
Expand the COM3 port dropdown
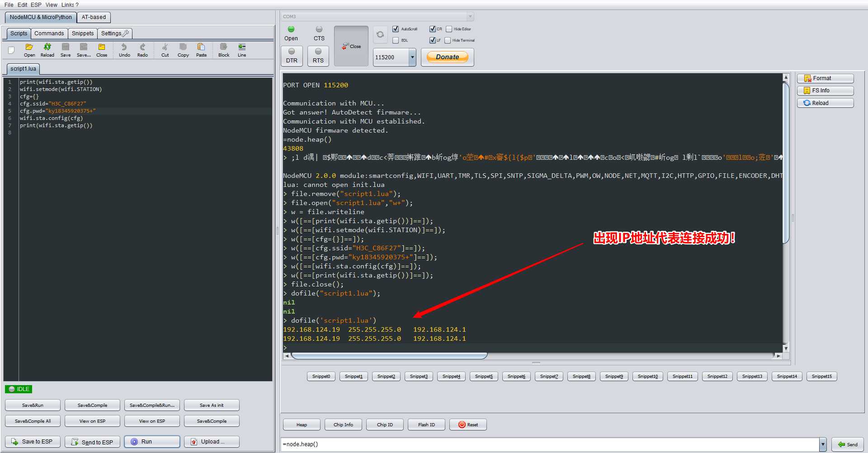point(470,17)
